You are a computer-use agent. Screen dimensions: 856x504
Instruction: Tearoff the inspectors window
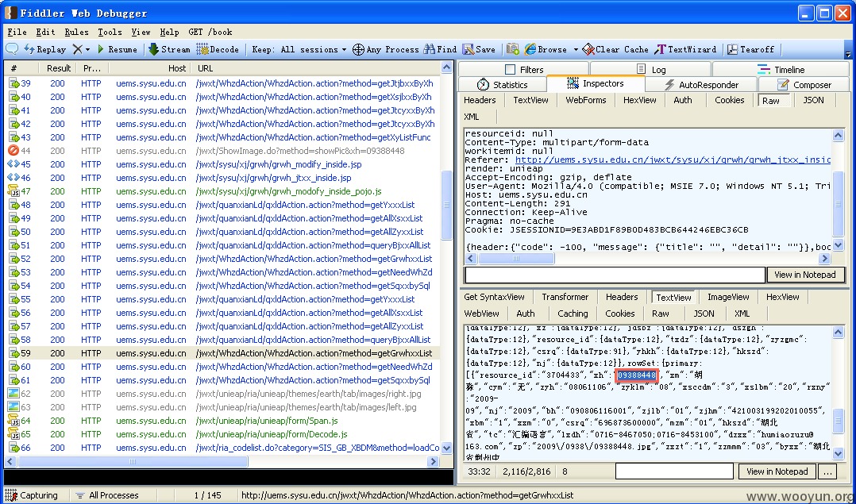click(750, 49)
